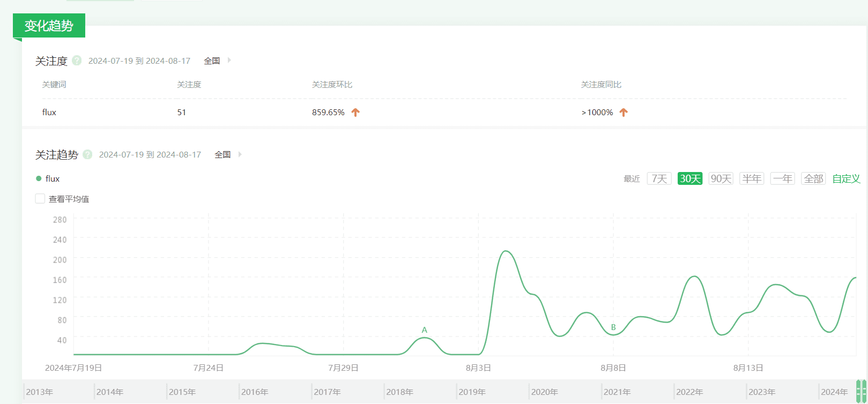The image size is (868, 404).
Task: Click the 859.65% 环比 value
Action: point(328,113)
